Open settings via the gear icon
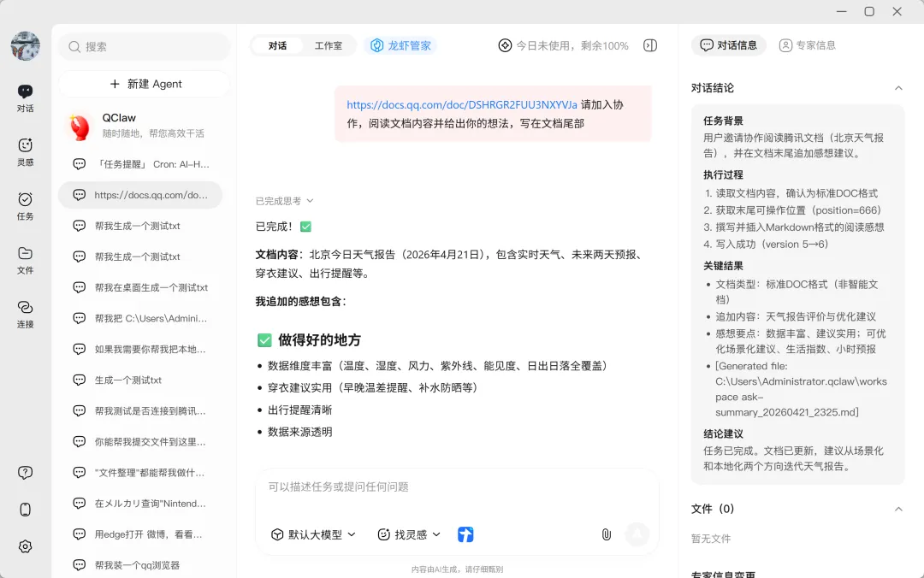Screen dimensions: 924x578 (25, 546)
